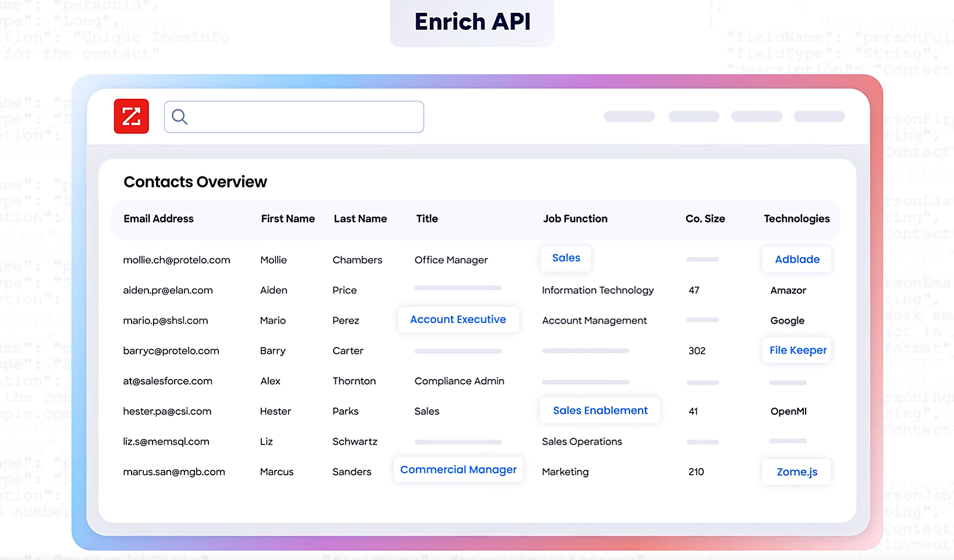
Task: Click first name Mario
Action: [272, 321]
